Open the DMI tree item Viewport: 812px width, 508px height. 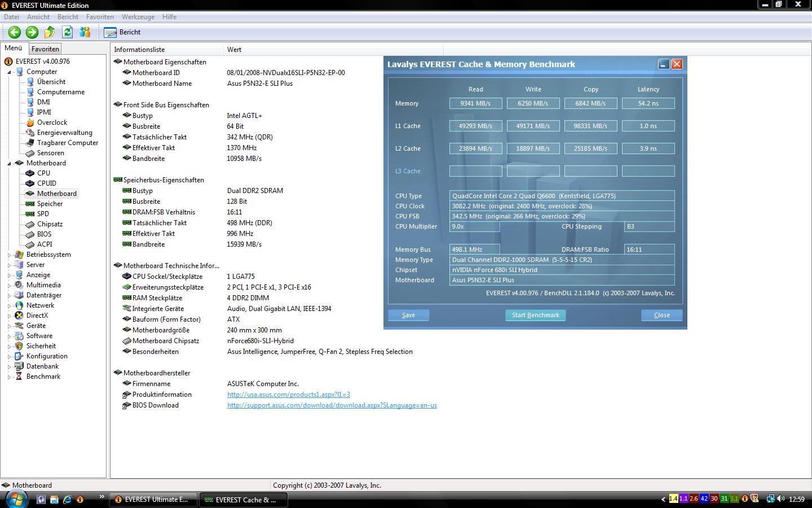click(x=43, y=102)
